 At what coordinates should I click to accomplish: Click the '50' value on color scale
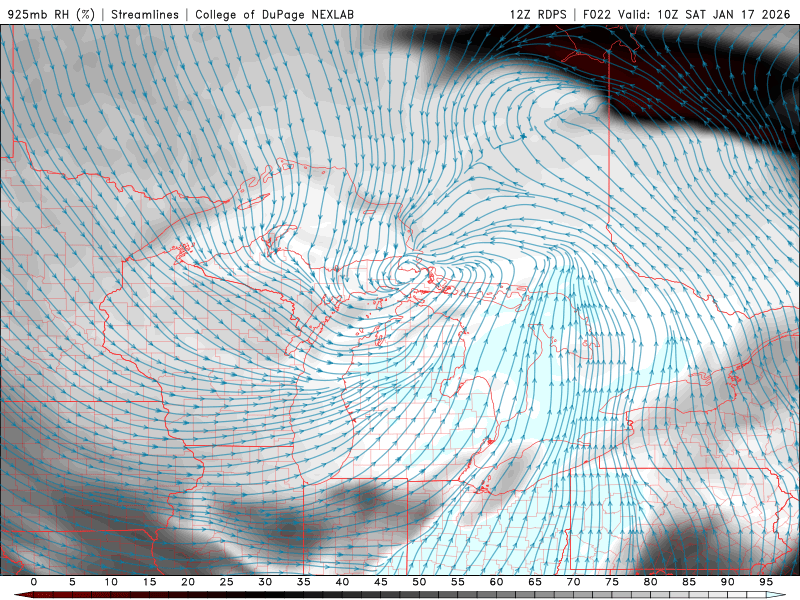(x=419, y=582)
